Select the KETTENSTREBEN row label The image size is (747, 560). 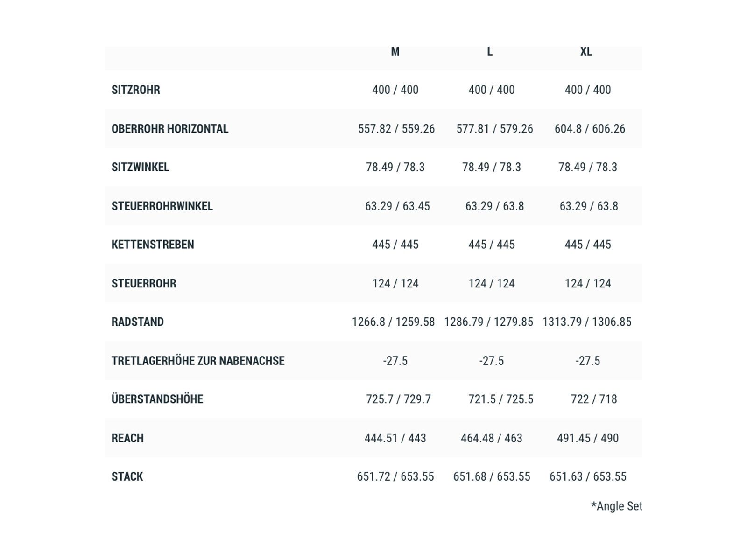(x=153, y=245)
